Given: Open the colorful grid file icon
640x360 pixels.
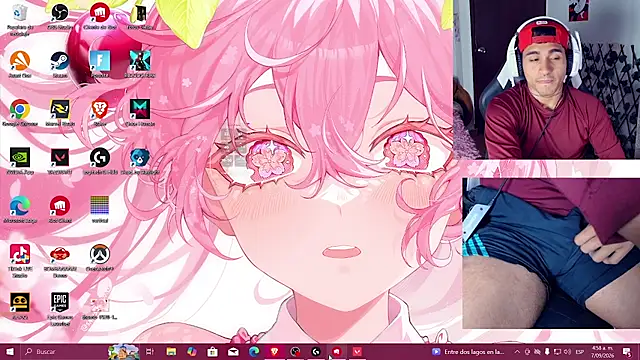Looking at the screenshot, I should pos(100,209).
